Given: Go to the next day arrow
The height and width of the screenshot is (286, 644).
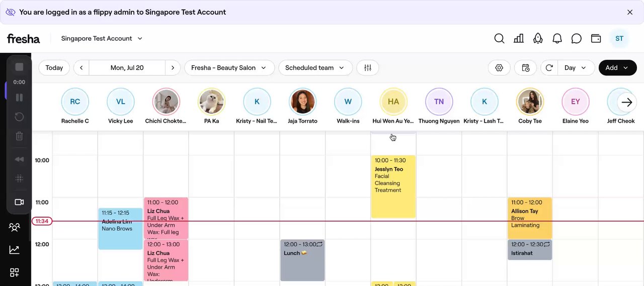Looking at the screenshot, I should coord(173,68).
